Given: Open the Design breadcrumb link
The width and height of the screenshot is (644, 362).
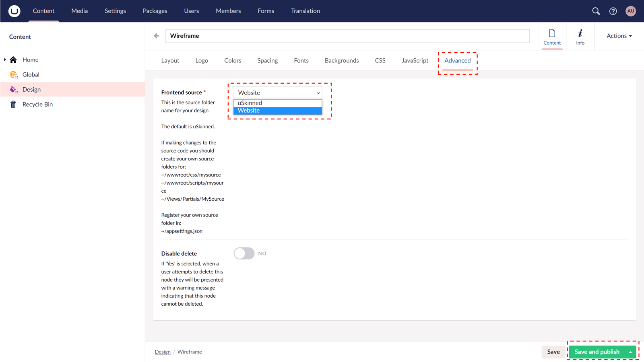Looking at the screenshot, I should [x=163, y=352].
